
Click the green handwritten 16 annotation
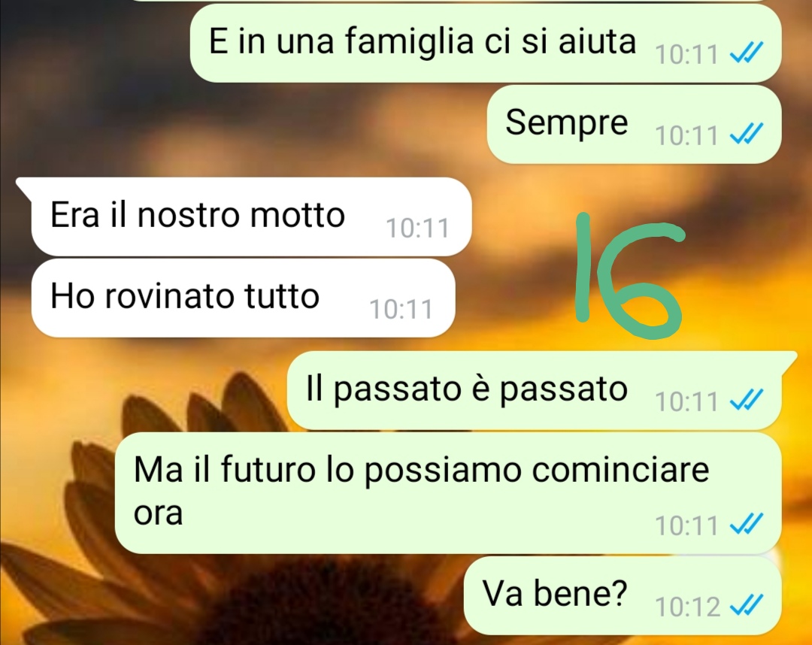(630, 275)
